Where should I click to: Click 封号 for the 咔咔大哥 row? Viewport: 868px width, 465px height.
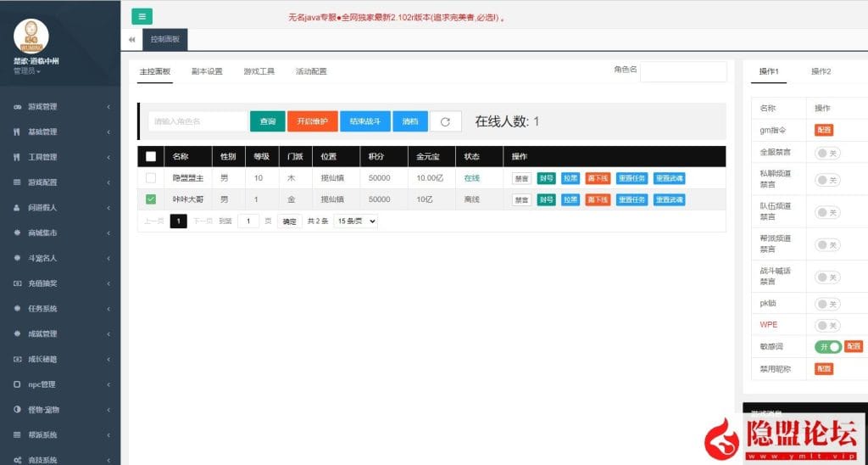tap(546, 199)
